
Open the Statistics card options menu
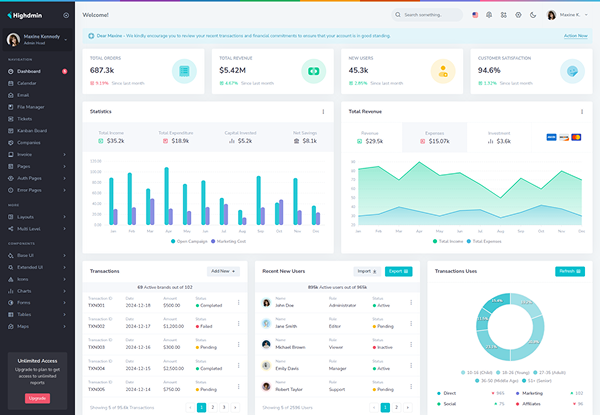coord(323,112)
